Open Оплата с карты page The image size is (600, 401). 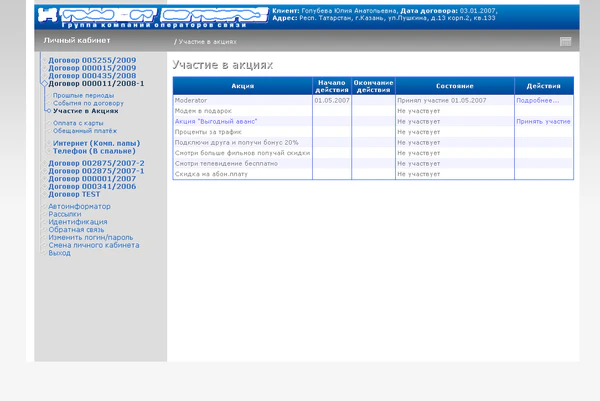(x=79, y=122)
